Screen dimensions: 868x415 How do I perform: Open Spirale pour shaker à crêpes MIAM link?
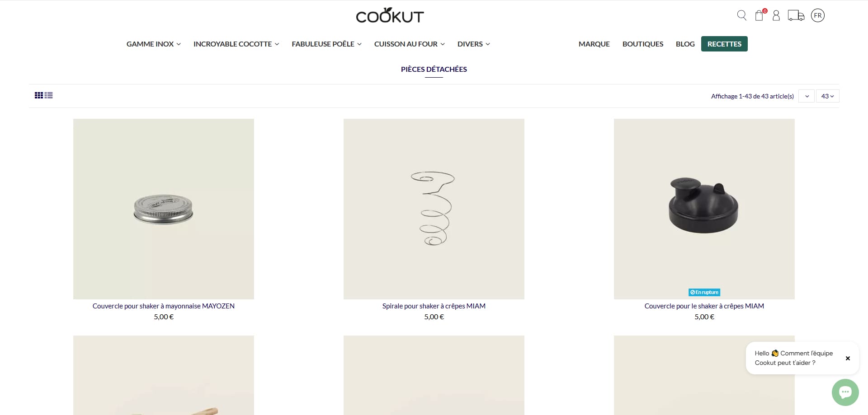pyautogui.click(x=434, y=306)
